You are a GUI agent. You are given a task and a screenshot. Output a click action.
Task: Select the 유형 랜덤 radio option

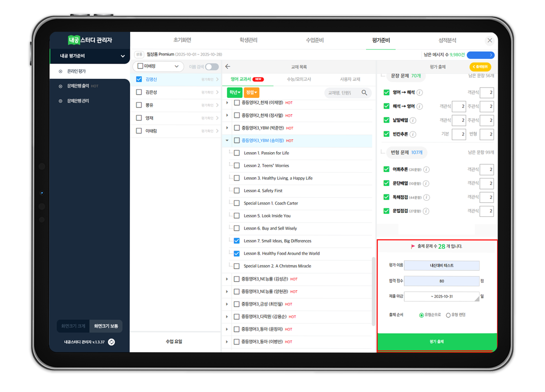point(448,315)
